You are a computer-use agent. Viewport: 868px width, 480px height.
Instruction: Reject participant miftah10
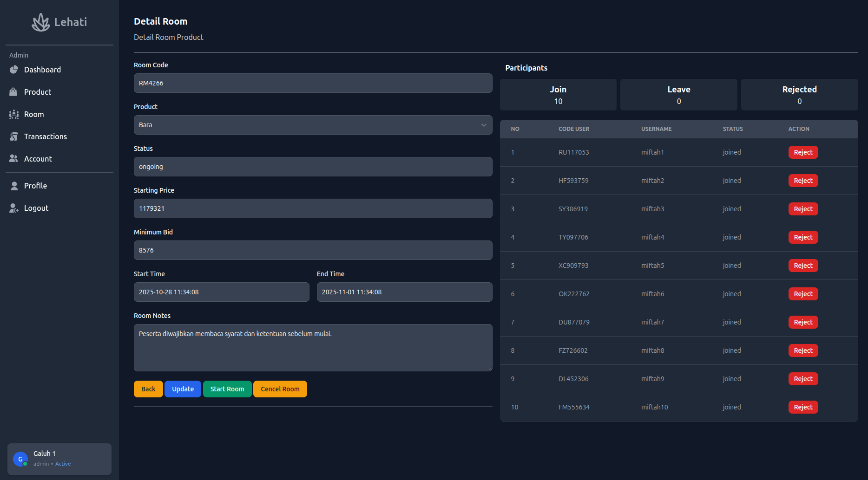click(x=803, y=407)
